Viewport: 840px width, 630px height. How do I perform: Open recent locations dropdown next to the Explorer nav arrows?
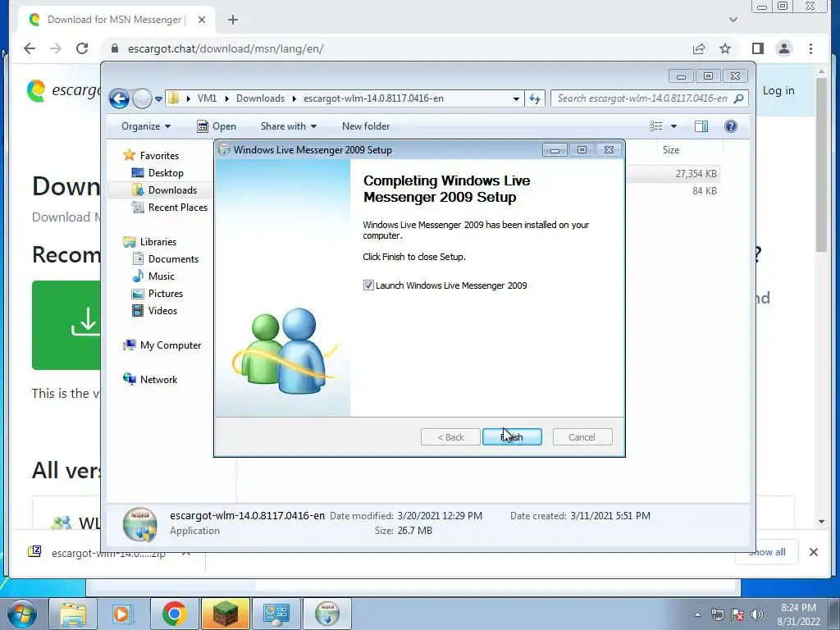click(158, 98)
